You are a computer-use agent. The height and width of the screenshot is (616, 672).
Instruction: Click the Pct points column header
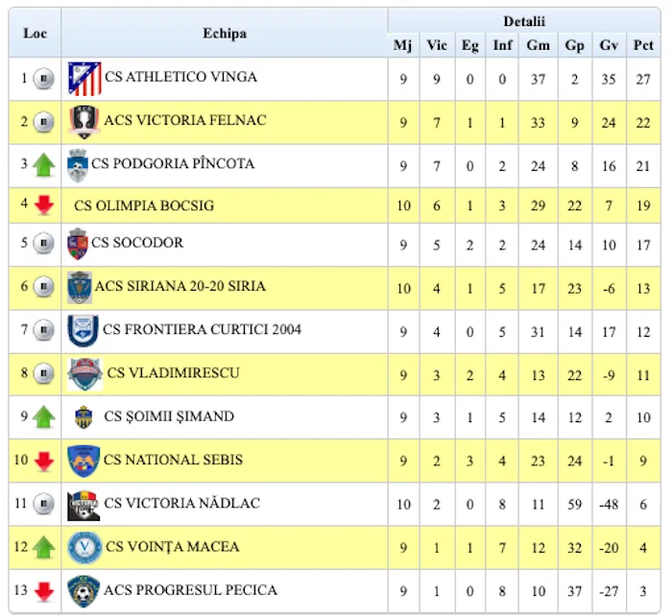643,45
